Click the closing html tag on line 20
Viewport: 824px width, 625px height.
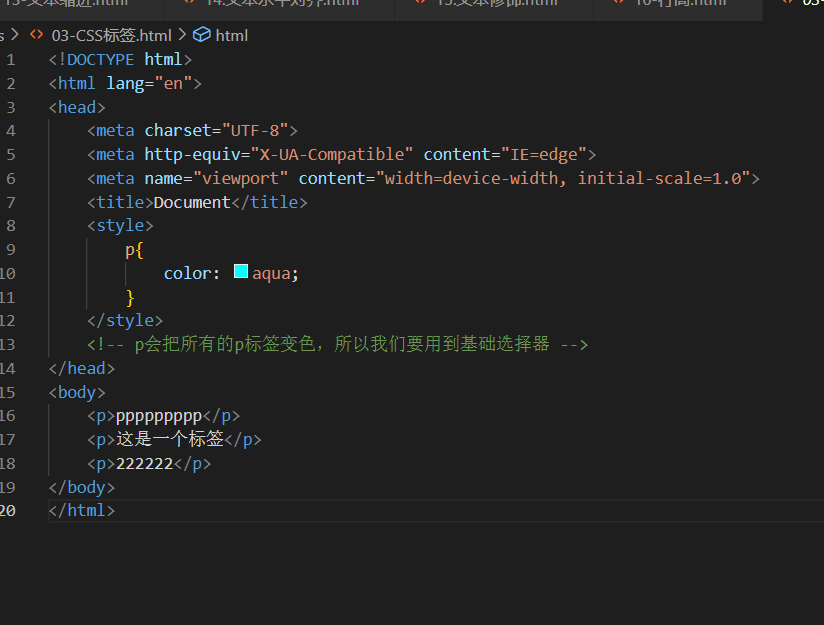pos(82,510)
